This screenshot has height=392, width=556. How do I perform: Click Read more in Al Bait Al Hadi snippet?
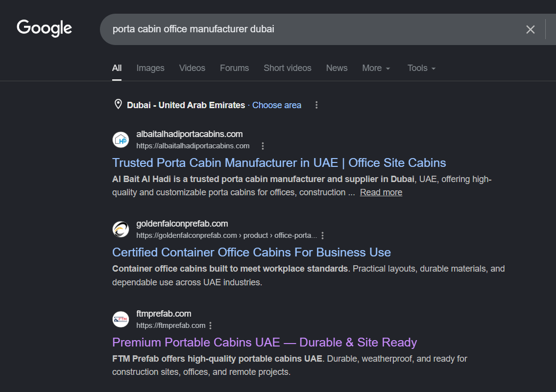381,192
